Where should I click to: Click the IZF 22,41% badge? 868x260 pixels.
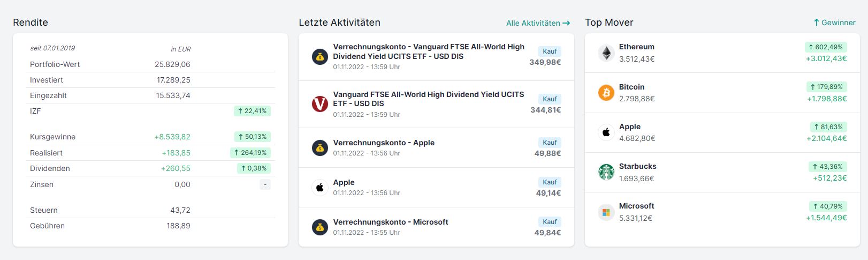point(252,111)
